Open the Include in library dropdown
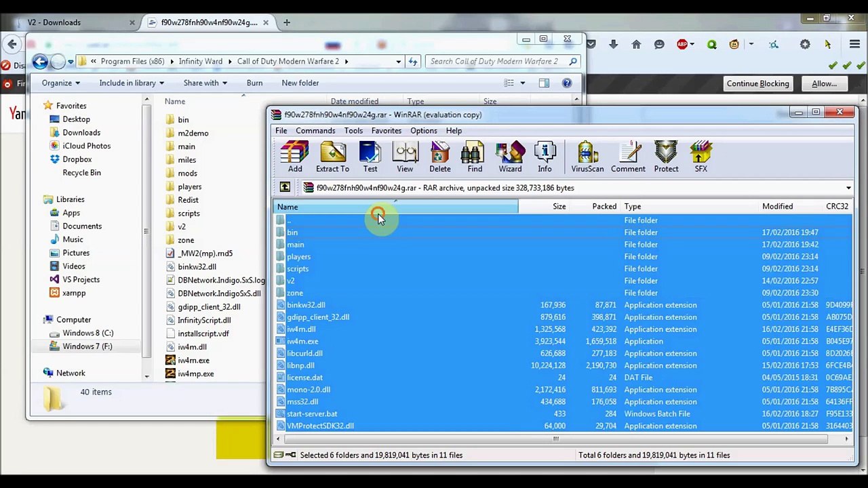 pyautogui.click(x=132, y=83)
